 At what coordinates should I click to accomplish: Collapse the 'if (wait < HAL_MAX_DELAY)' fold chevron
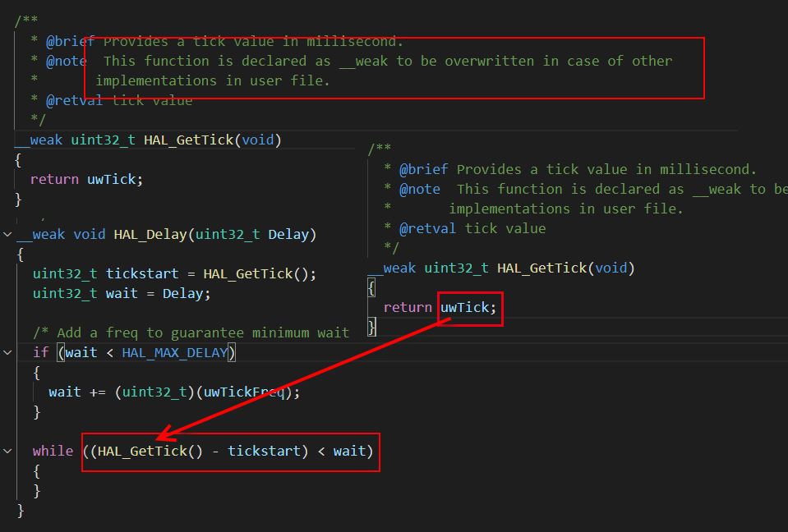click(x=7, y=353)
